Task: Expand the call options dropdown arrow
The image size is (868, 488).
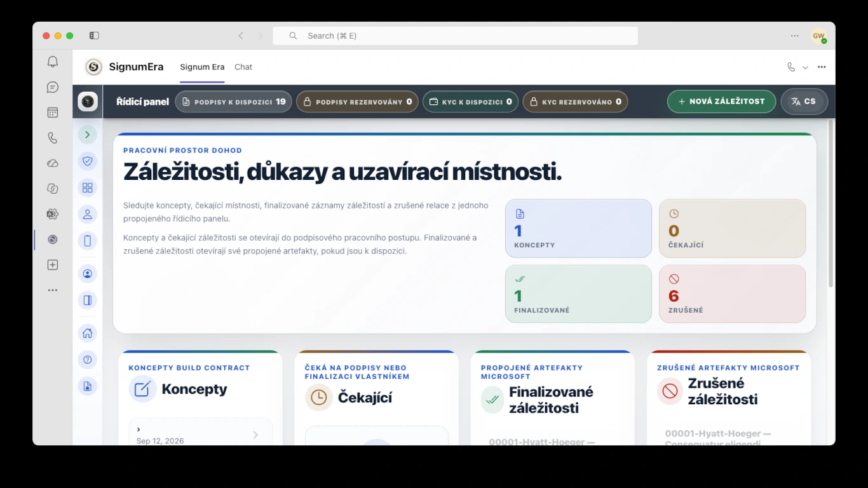Action: click(805, 67)
